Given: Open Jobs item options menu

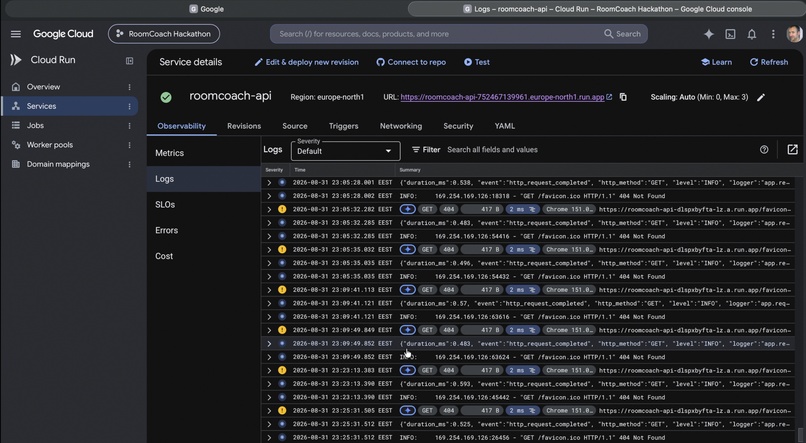Looking at the screenshot, I should pos(130,125).
